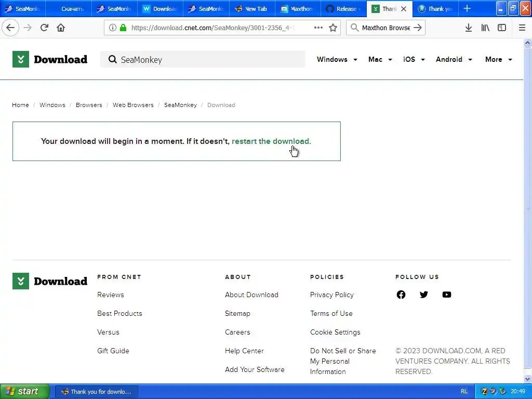Image resolution: width=532 pixels, height=399 pixels.
Task: Open the Library bookshelf icon
Action: click(485, 28)
